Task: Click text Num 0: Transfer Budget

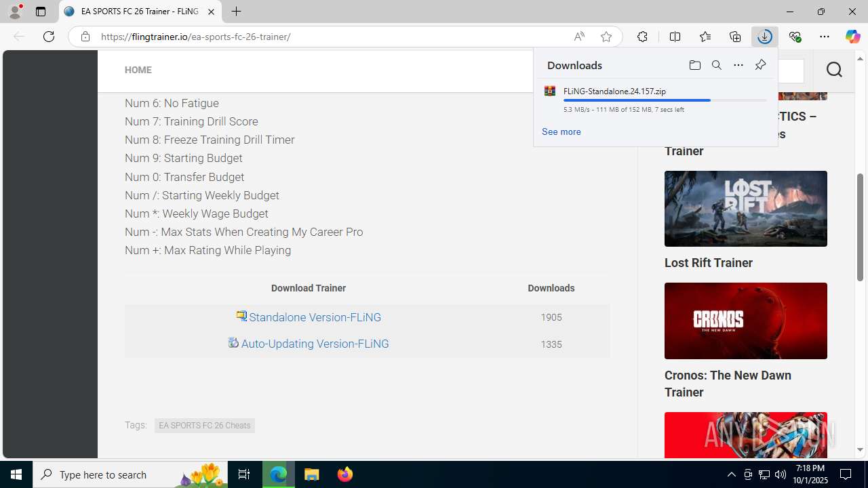Action: coord(184,177)
